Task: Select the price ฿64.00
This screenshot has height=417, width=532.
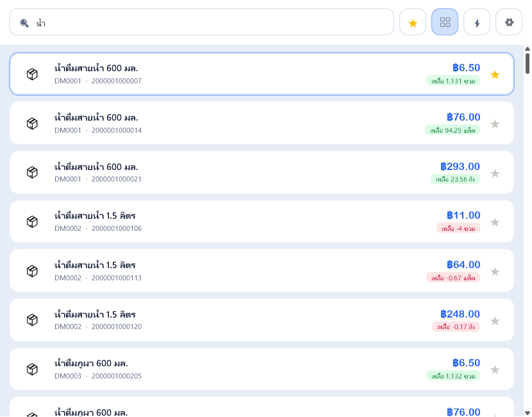Action: point(463,264)
